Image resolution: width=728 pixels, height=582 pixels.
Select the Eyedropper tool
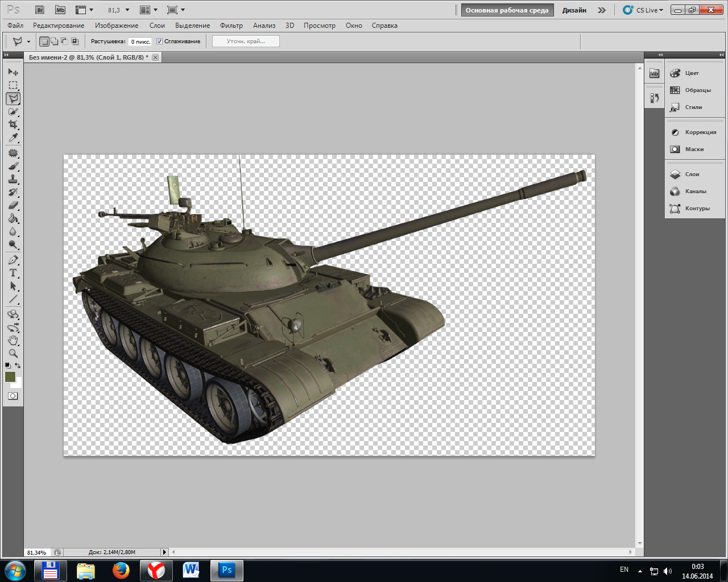(x=13, y=138)
